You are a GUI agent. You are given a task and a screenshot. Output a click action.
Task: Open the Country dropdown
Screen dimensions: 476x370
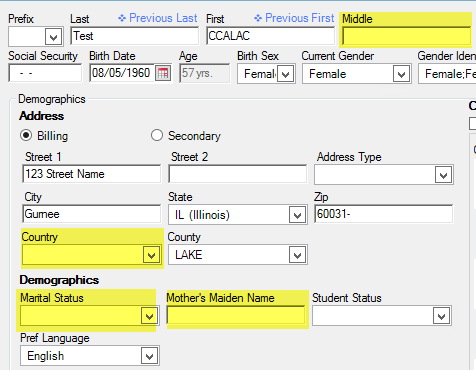pos(151,255)
